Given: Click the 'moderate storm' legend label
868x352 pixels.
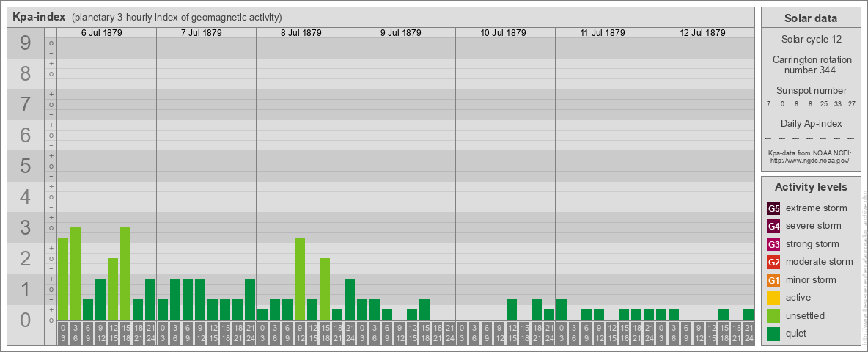Looking at the screenshot, I should tap(820, 262).
